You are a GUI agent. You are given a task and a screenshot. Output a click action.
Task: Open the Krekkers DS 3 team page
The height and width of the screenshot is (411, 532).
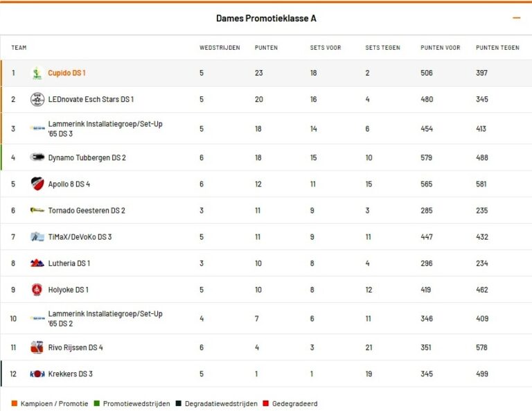(x=70, y=374)
